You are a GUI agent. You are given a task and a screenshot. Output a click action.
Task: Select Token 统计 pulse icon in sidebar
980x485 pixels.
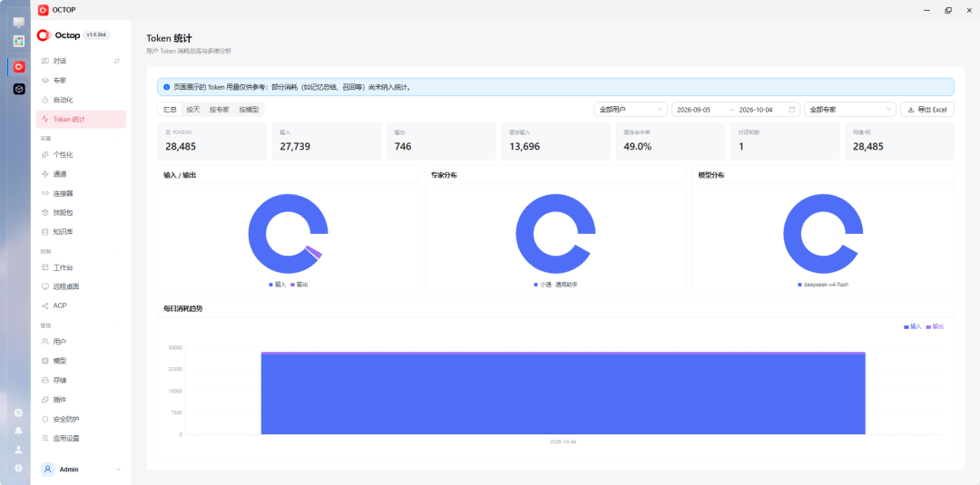tap(44, 120)
